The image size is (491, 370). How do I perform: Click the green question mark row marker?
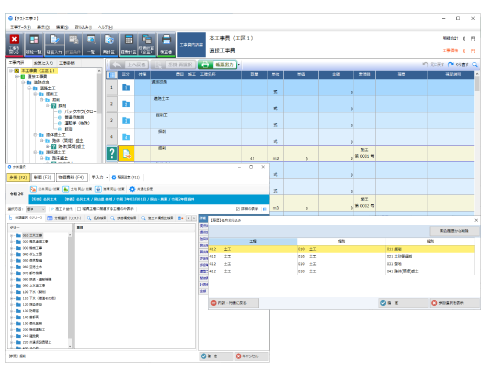pyautogui.click(x=112, y=153)
